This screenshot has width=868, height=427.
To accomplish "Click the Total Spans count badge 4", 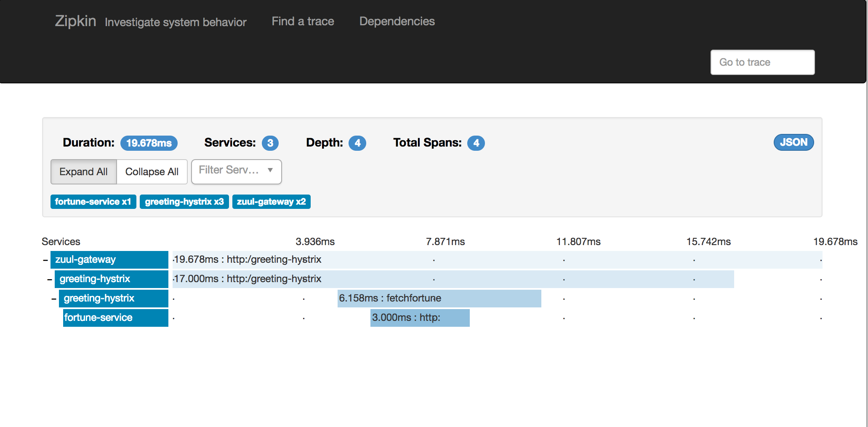I will pyautogui.click(x=476, y=143).
